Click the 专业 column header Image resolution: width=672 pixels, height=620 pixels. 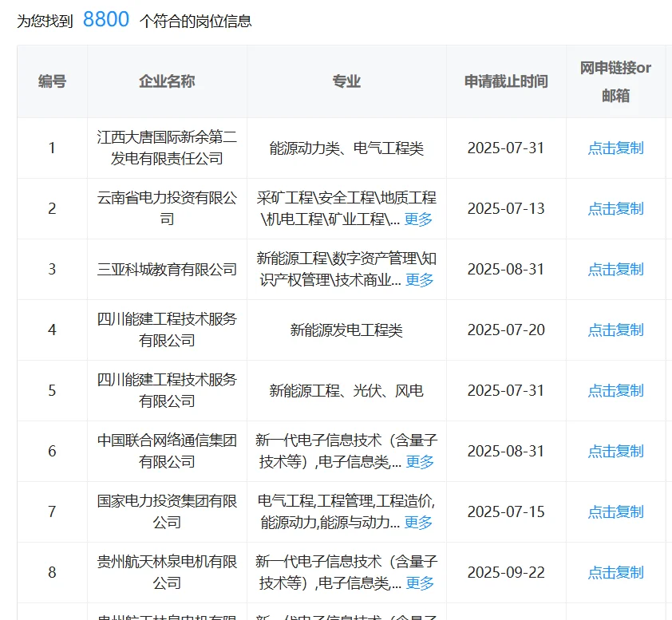[x=346, y=81]
